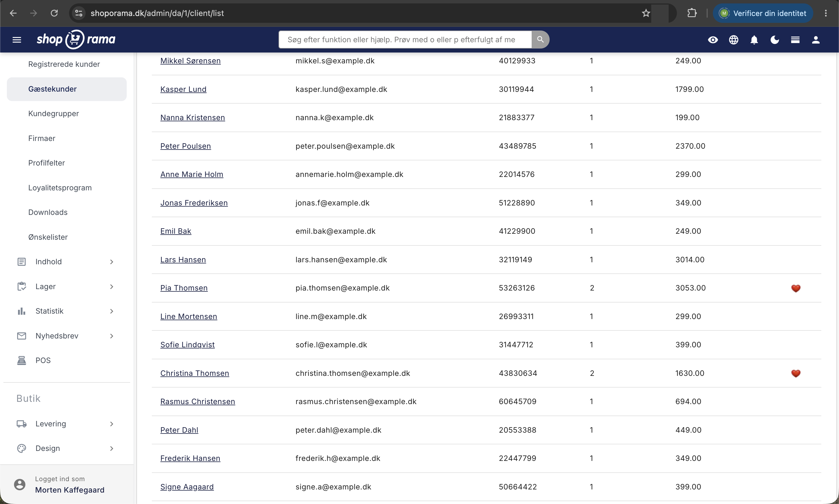
Task: Expand the Levering menu chevron
Action: tap(112, 424)
